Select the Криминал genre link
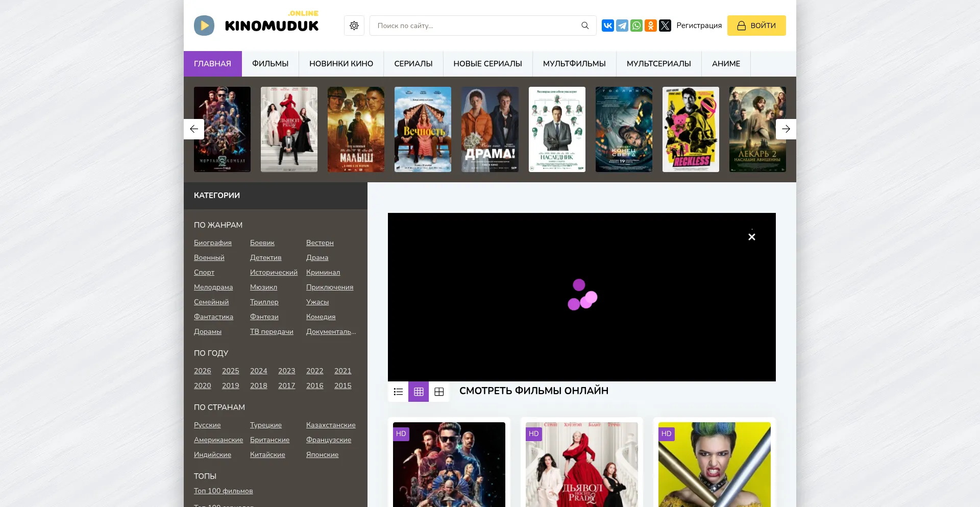 (x=323, y=272)
